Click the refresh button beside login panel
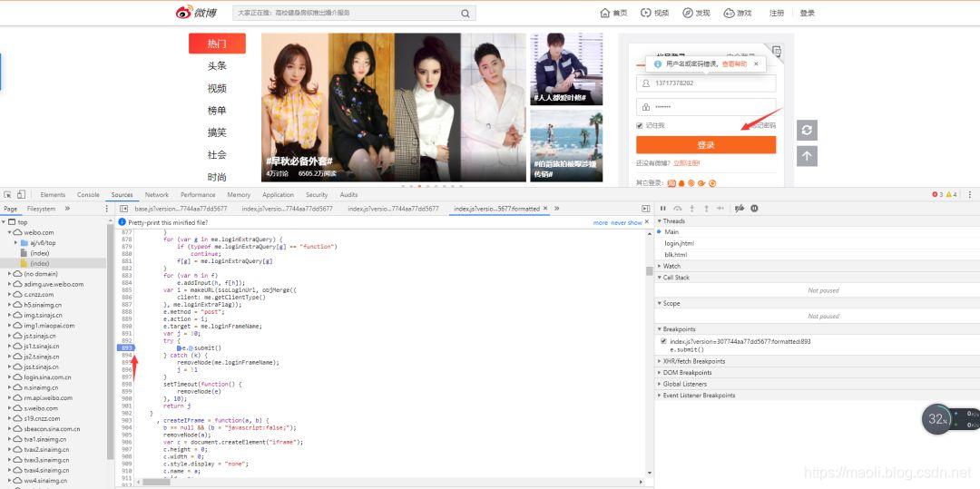 [807, 130]
